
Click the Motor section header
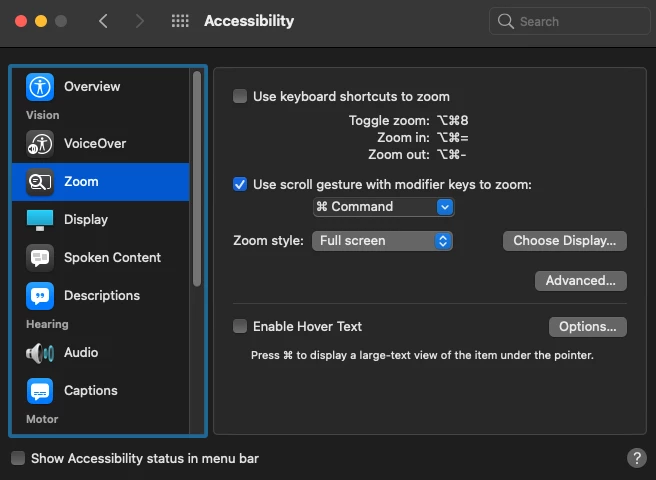tap(42, 419)
